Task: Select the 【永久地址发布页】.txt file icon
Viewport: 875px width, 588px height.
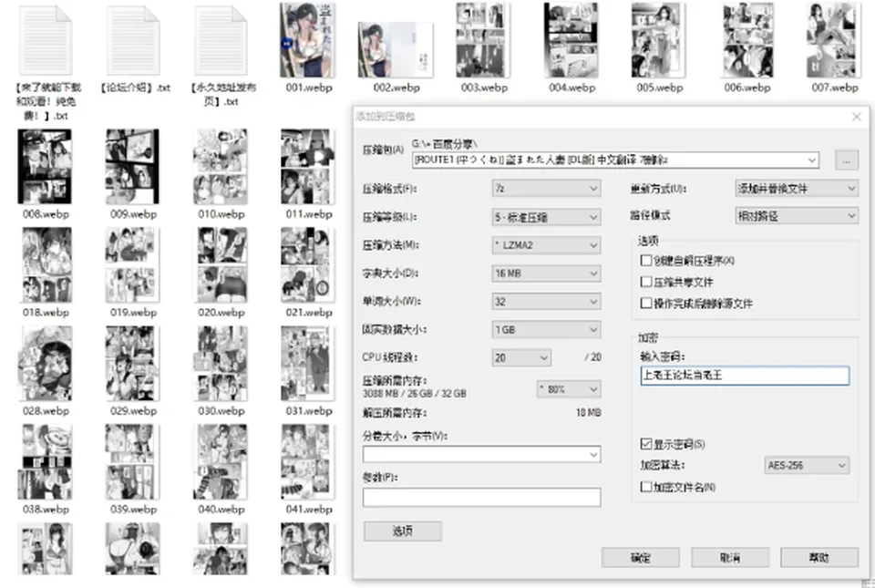Action: [x=221, y=40]
